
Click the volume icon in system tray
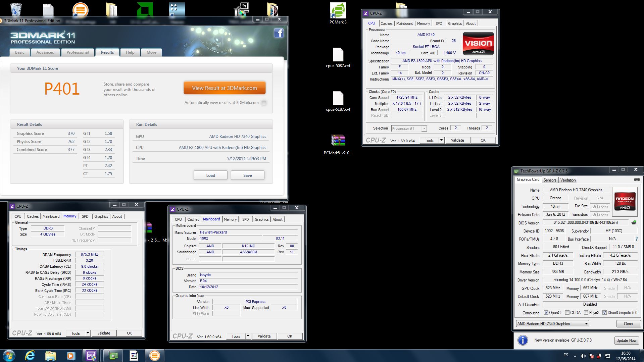583,356
